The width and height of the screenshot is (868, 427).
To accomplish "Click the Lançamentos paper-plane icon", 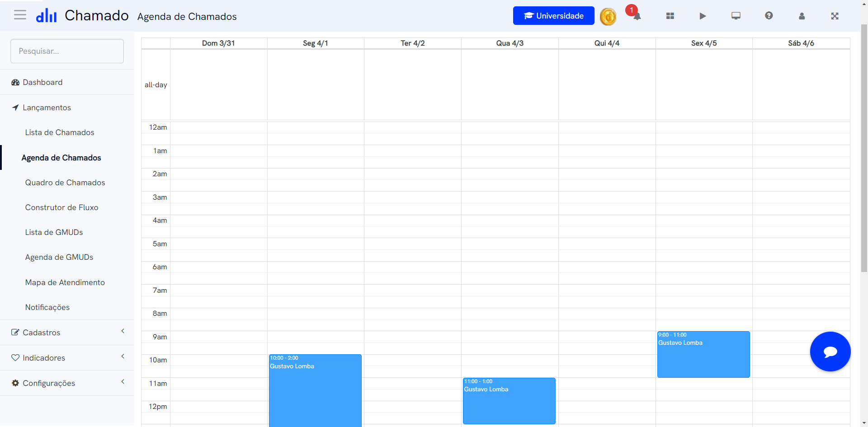I will (x=15, y=108).
